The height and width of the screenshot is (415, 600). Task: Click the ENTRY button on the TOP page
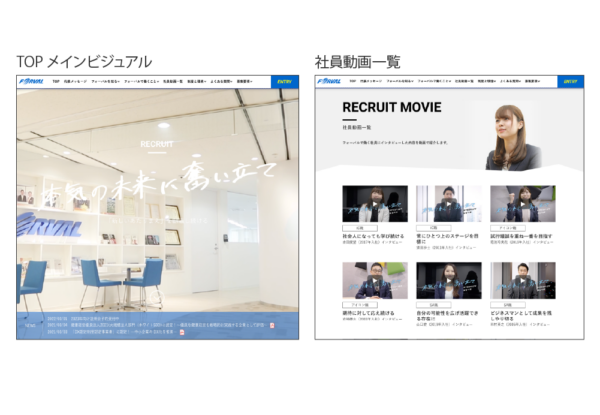coord(285,82)
